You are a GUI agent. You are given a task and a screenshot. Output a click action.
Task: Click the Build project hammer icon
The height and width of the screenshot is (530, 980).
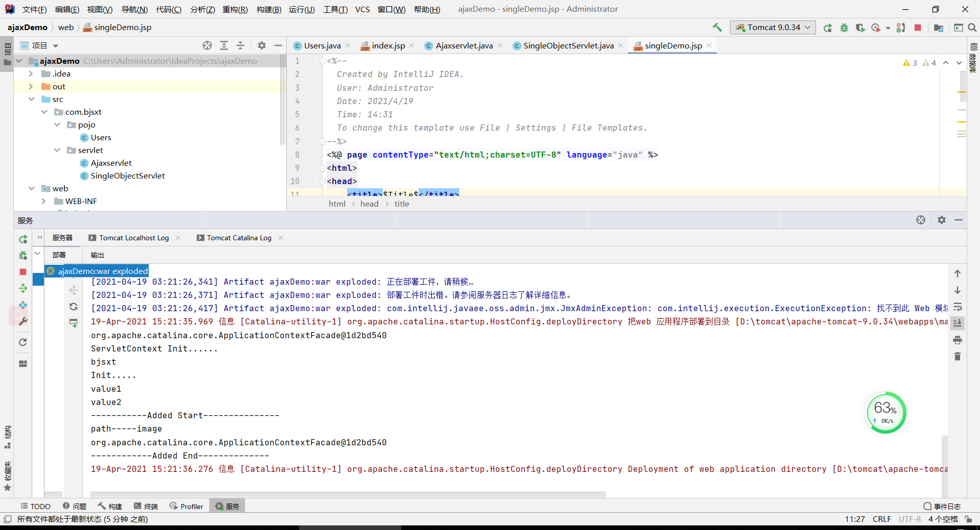[717, 28]
